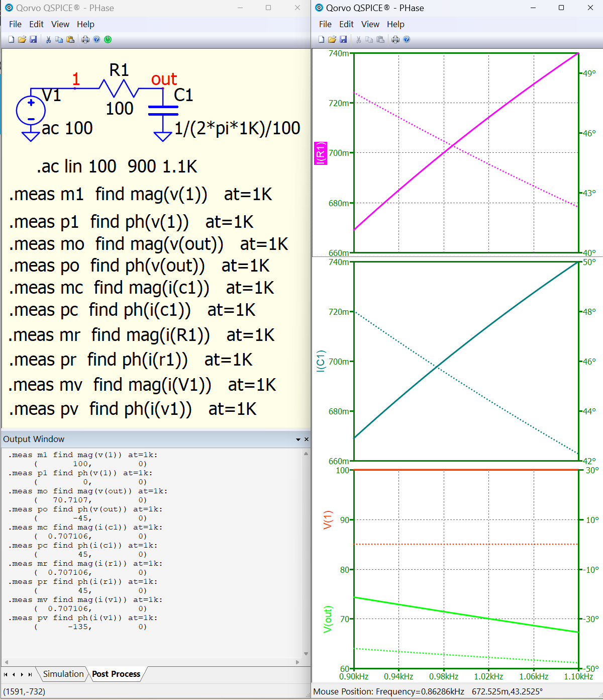Select the R1 resistor symbol in the schematic

pos(118,89)
